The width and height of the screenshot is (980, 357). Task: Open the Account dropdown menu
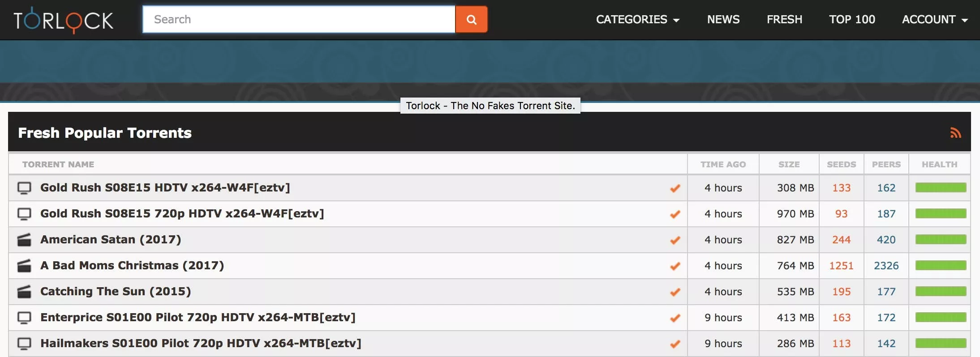934,20
